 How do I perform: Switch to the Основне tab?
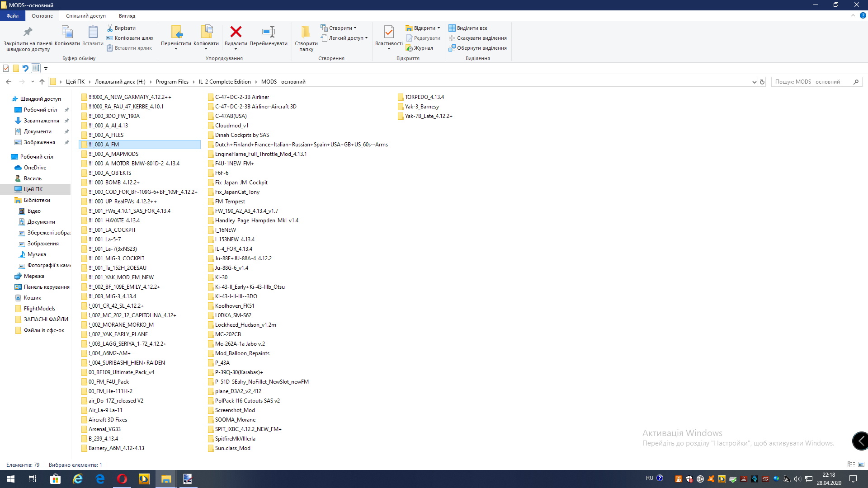click(42, 15)
